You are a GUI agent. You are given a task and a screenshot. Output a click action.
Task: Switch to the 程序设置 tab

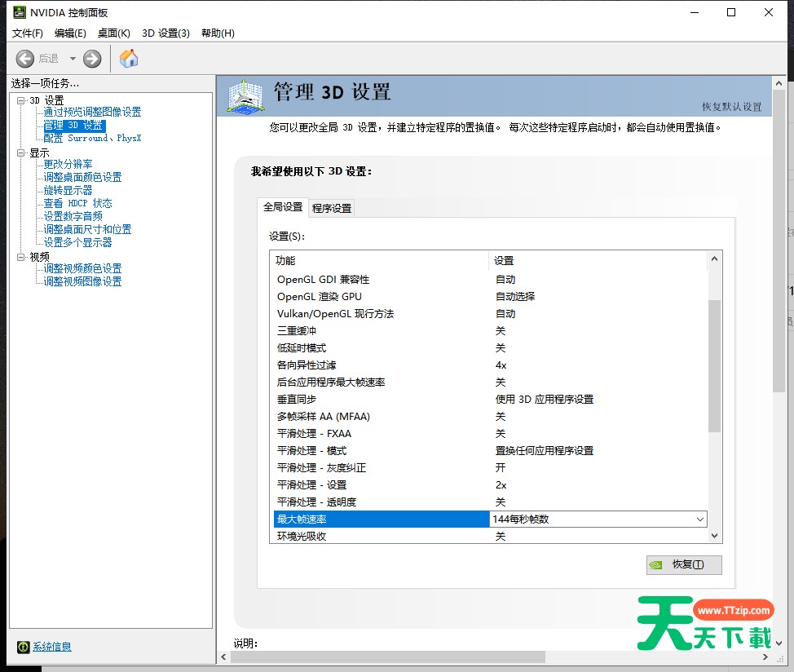pyautogui.click(x=332, y=209)
